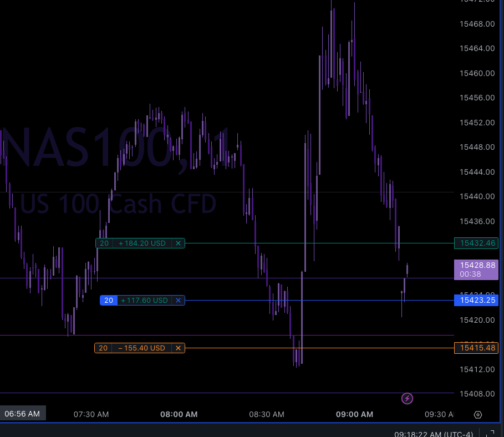Click the 08:30 AM time axis label
The height and width of the screenshot is (437, 504).
(267, 414)
